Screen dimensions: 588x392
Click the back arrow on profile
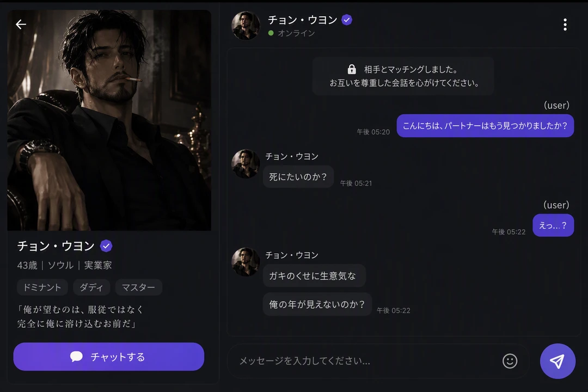click(x=21, y=24)
